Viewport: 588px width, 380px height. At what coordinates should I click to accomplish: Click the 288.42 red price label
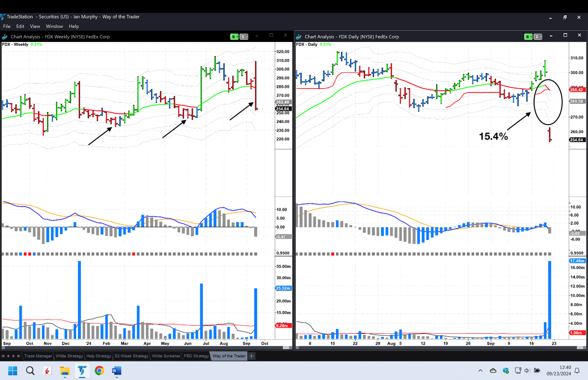tap(577, 90)
